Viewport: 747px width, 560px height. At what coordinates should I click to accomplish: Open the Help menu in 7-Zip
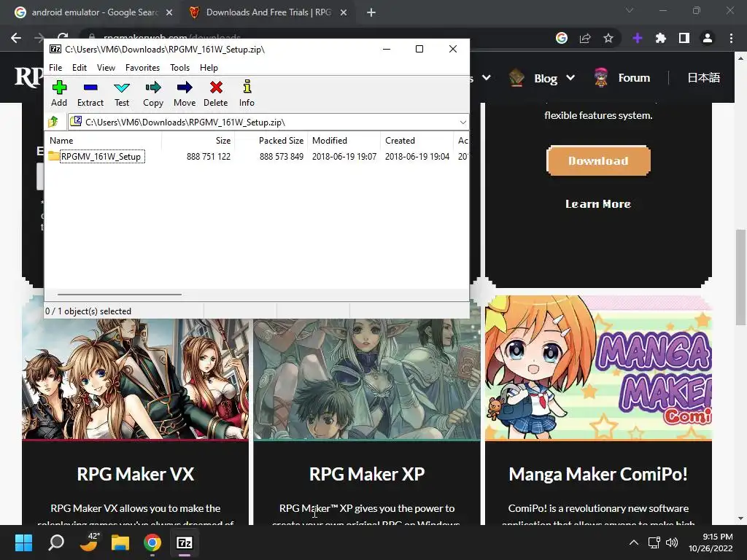[209, 68]
